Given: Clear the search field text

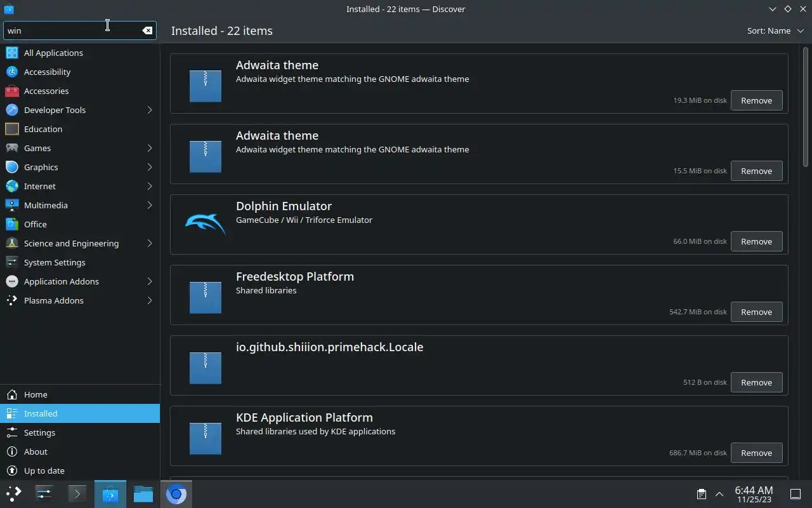Looking at the screenshot, I should (x=147, y=30).
